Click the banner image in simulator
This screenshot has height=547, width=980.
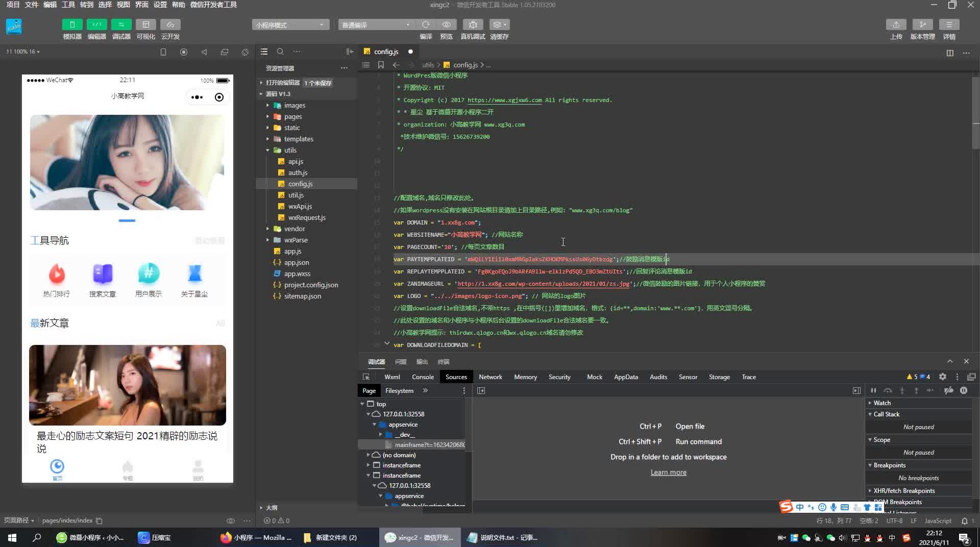127,162
